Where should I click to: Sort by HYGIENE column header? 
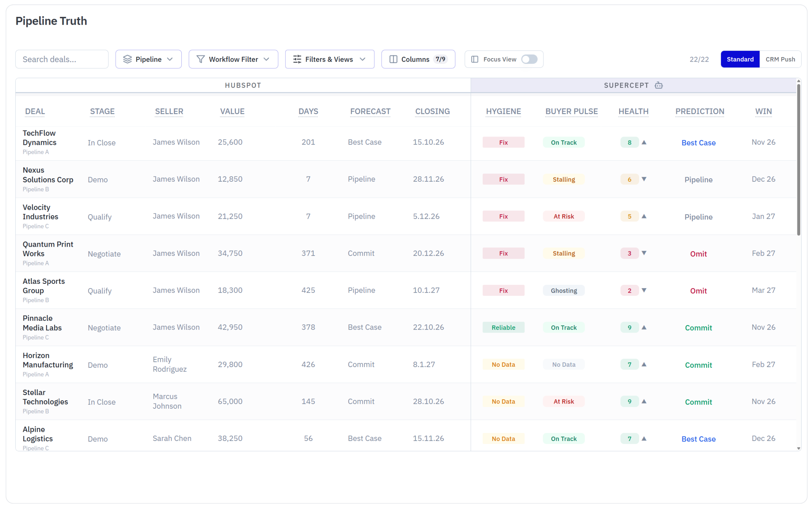point(503,111)
